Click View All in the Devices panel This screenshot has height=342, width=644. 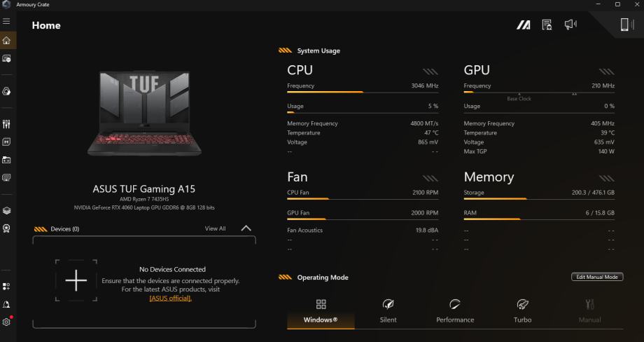click(215, 228)
